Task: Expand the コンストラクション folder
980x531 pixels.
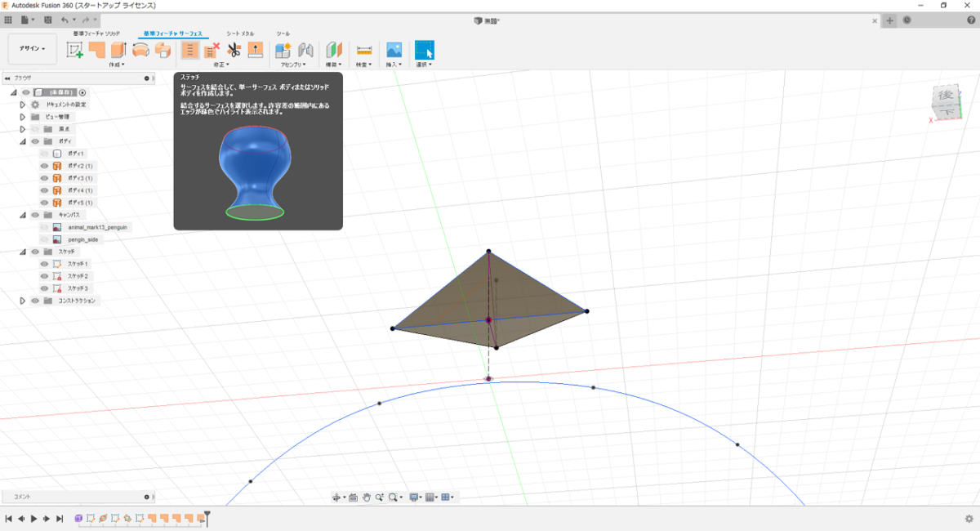Action: click(x=23, y=301)
